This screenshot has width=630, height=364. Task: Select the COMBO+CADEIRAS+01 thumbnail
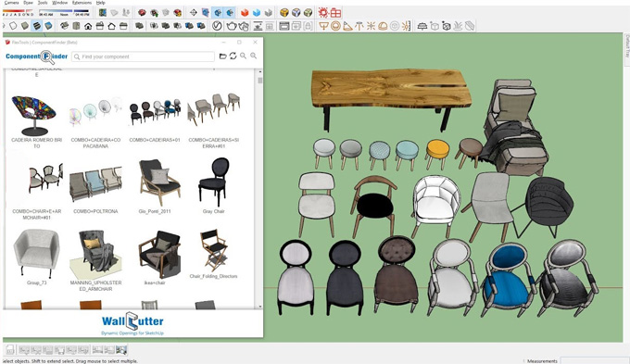[x=155, y=111]
